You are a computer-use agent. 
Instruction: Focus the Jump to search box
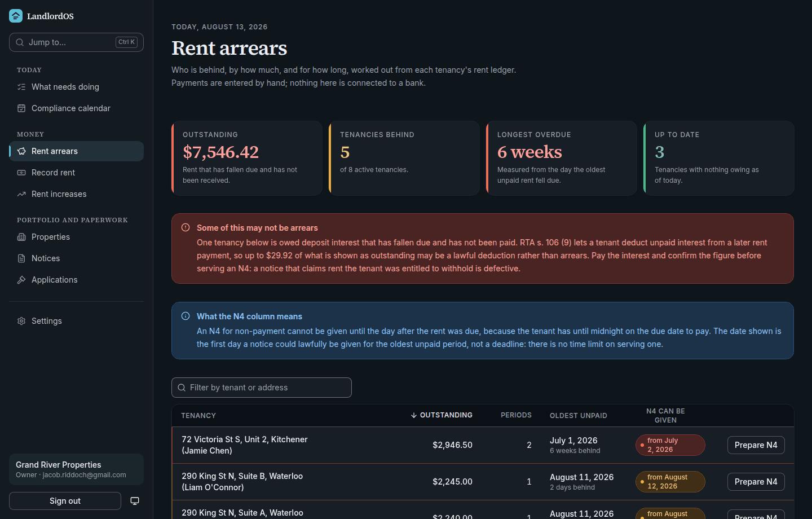[x=76, y=42]
